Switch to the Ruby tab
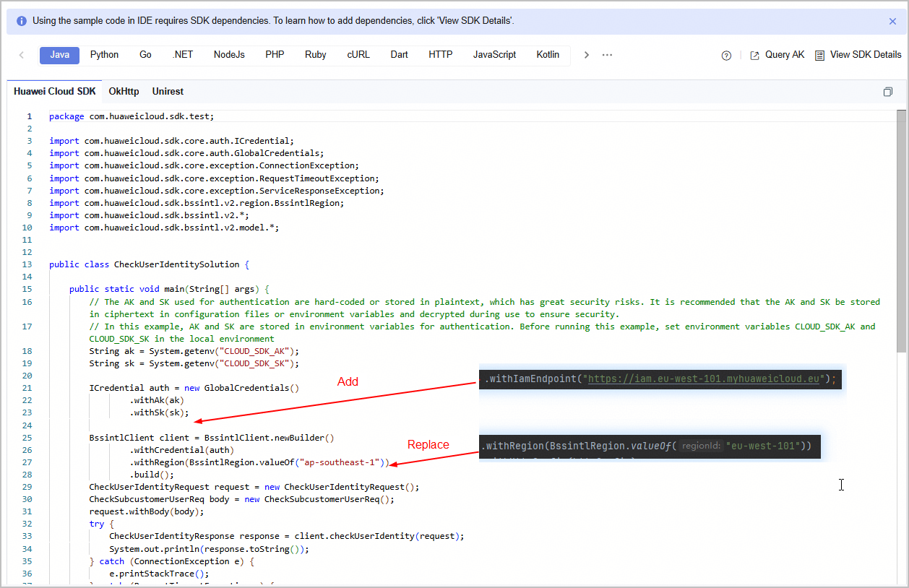This screenshot has width=909, height=588. click(316, 55)
